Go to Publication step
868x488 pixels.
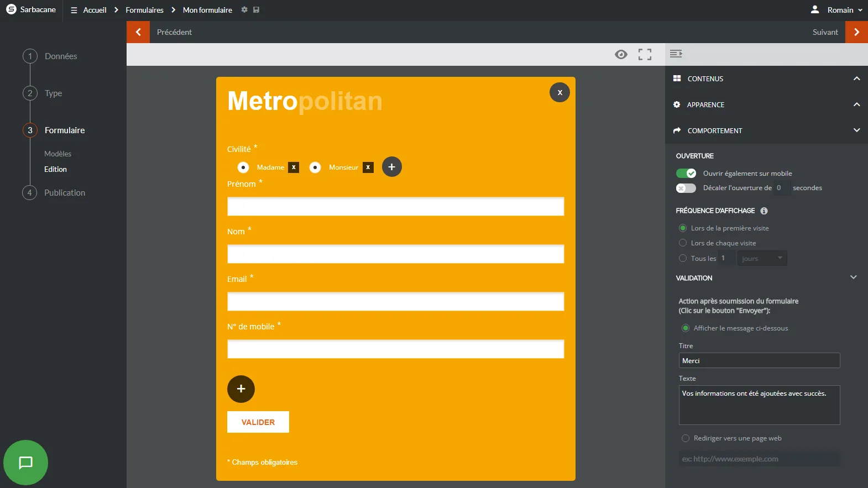[x=65, y=193]
